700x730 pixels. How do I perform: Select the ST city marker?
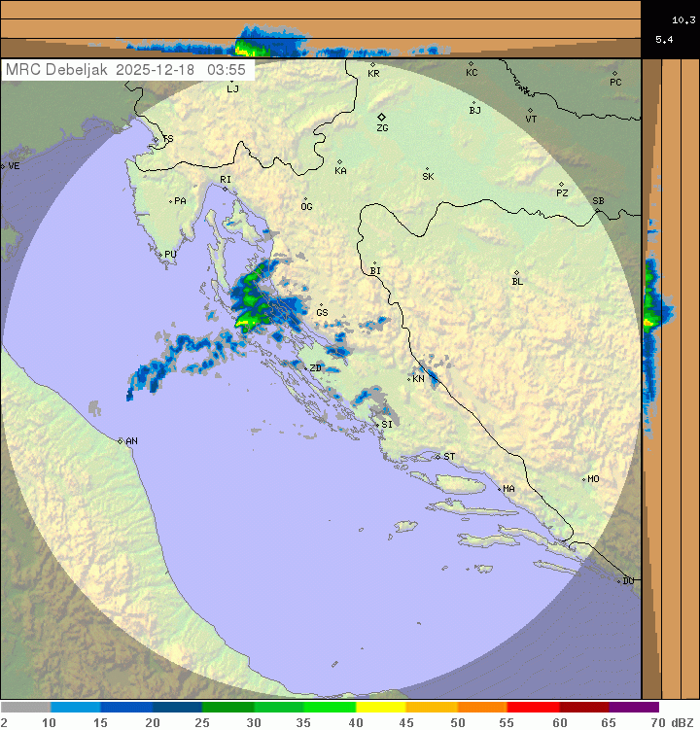point(438,456)
